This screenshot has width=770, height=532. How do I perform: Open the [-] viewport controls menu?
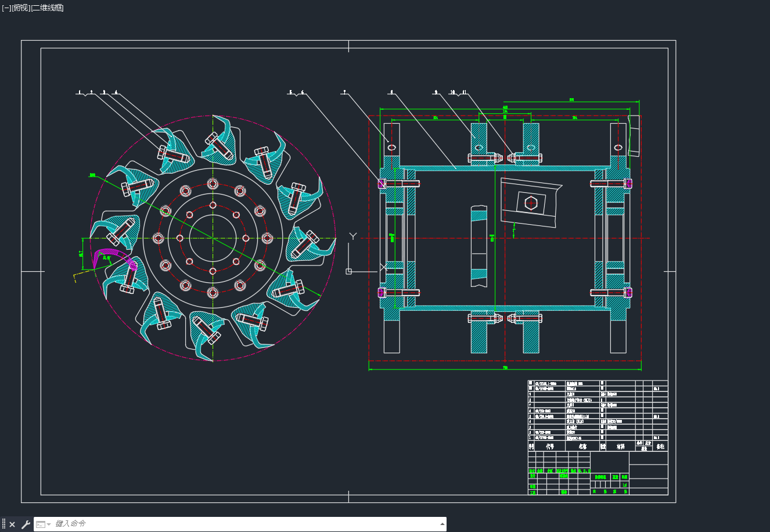click(x=6, y=8)
